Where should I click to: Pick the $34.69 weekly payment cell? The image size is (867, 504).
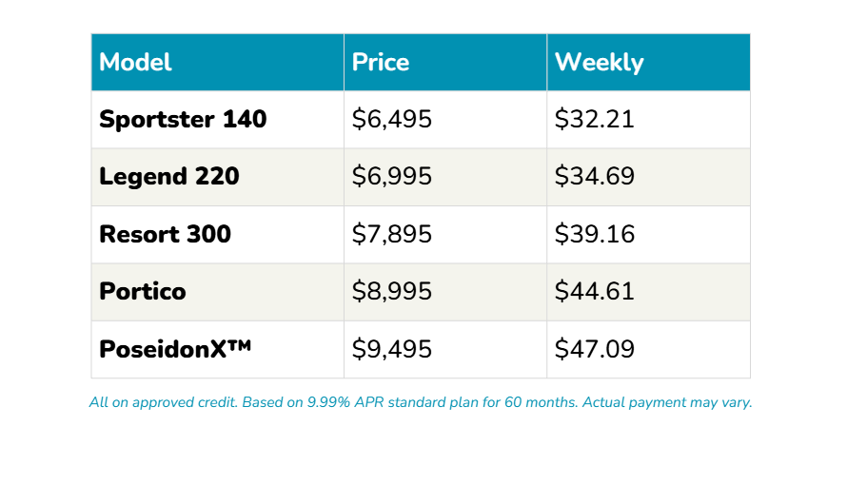[594, 177]
